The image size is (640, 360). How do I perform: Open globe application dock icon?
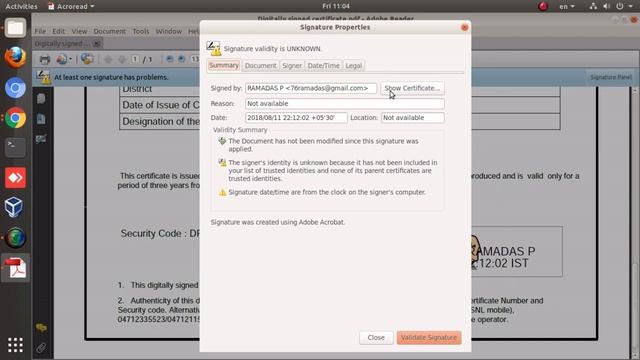pyautogui.click(x=15, y=238)
